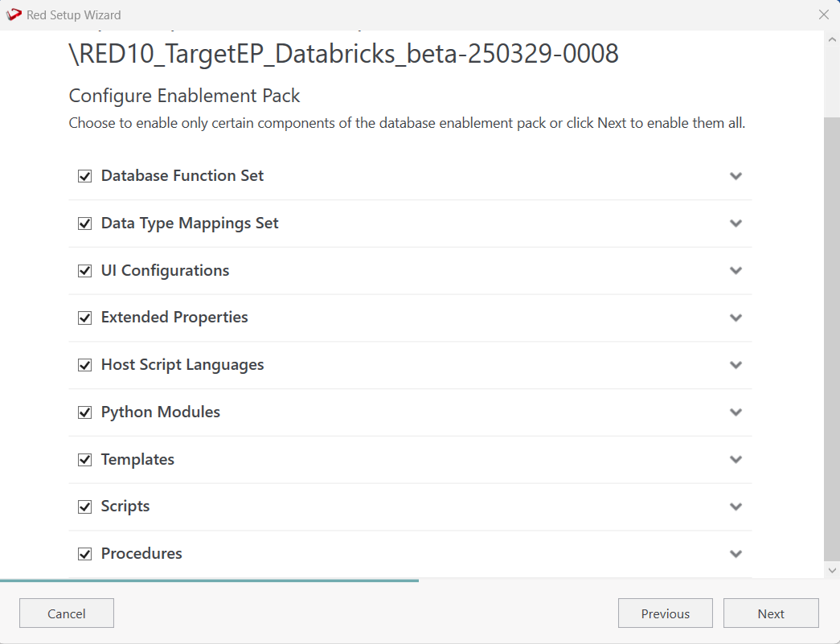Toggle the Procedures checkbox
Viewport: 840px width, 644px height.
(x=84, y=554)
